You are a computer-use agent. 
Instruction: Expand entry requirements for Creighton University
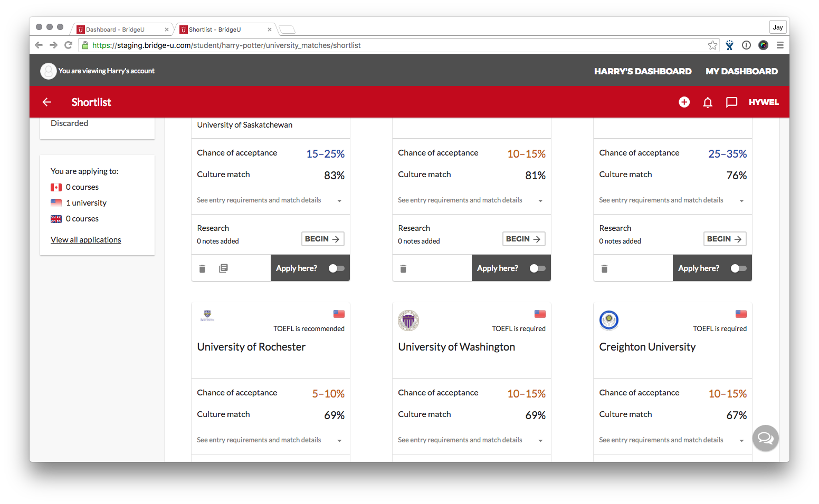coord(672,440)
